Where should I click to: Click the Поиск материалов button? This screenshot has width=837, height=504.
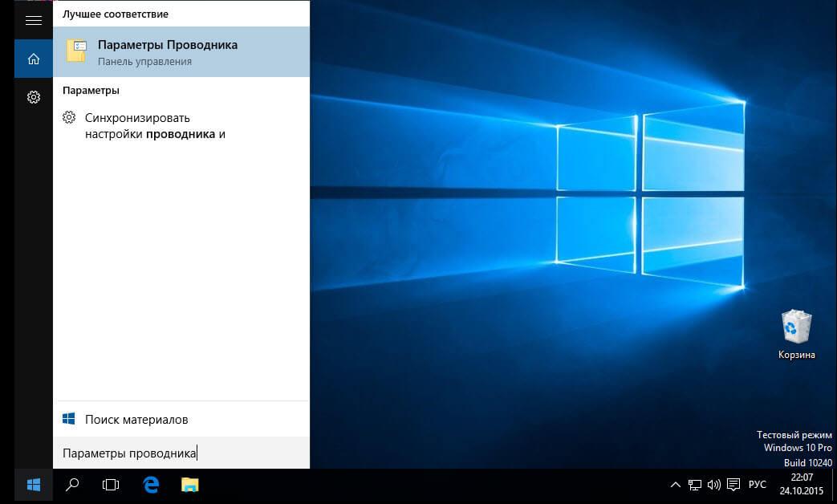(181, 419)
